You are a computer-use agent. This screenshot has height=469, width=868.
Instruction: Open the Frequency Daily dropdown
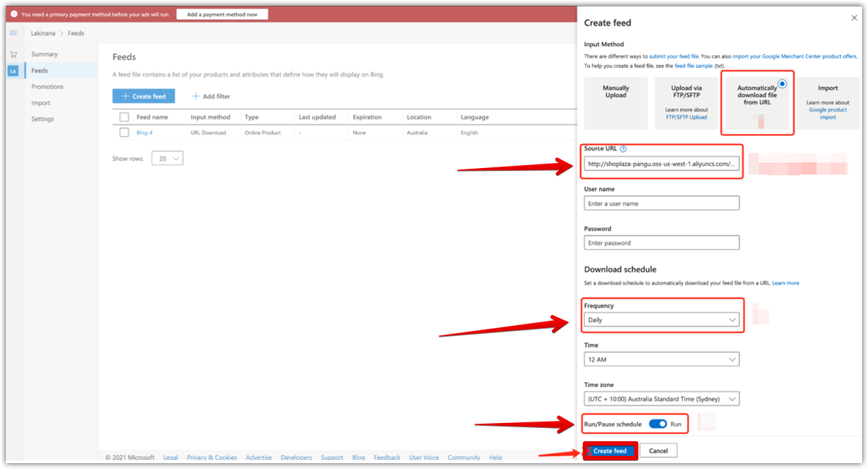[662, 320]
